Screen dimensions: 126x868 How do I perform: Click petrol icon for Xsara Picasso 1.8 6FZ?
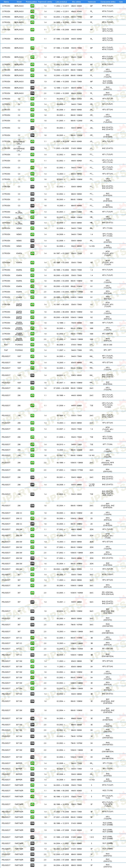coord(32,334)
